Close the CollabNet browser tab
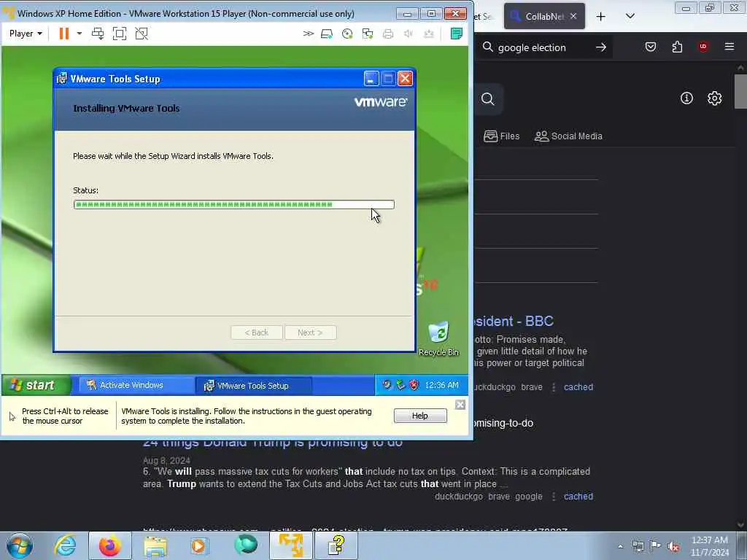This screenshot has width=747, height=560. coord(573,16)
